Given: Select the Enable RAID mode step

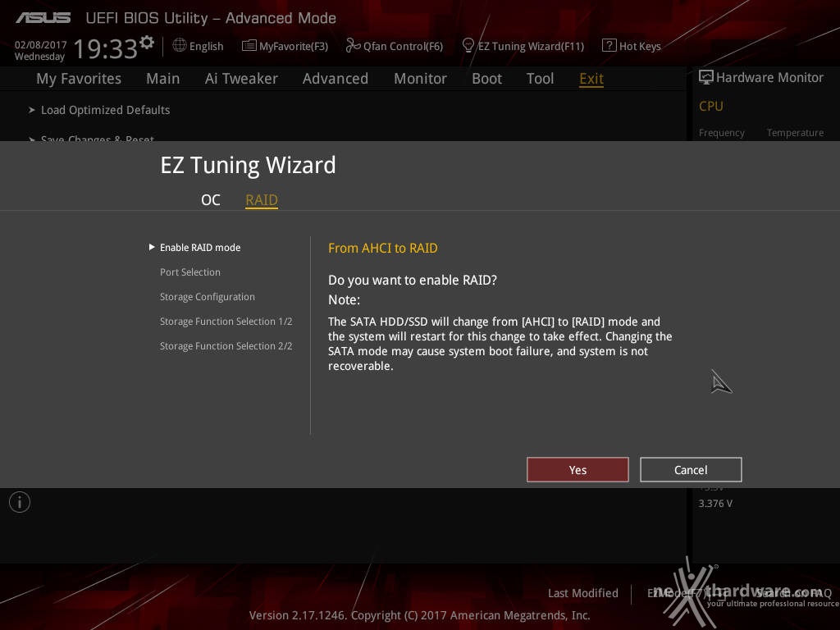Looking at the screenshot, I should click(x=200, y=248).
